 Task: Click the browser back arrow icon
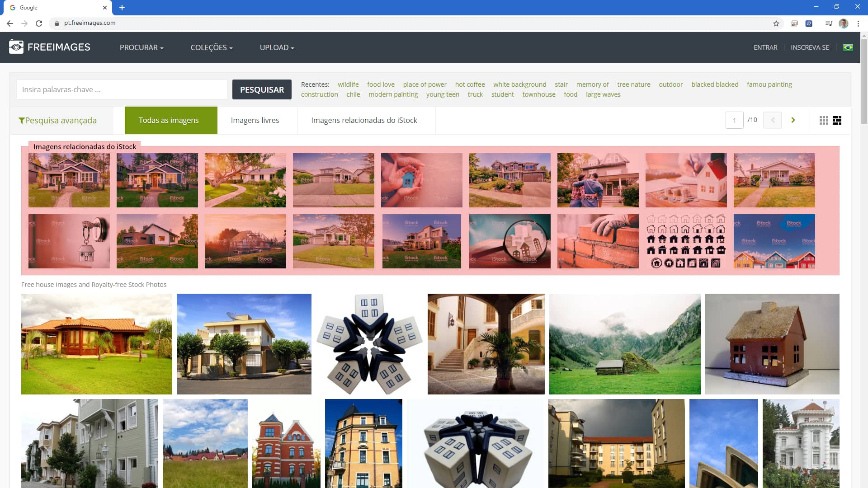tap(10, 23)
